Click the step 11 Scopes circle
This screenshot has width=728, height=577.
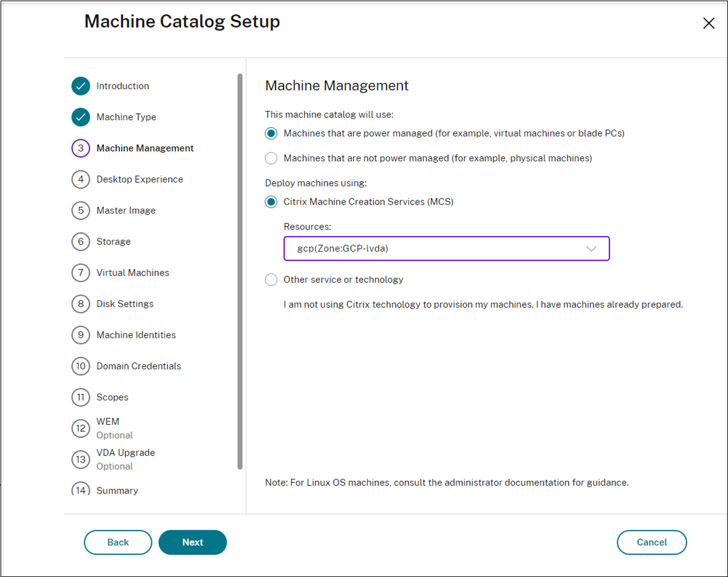point(81,397)
